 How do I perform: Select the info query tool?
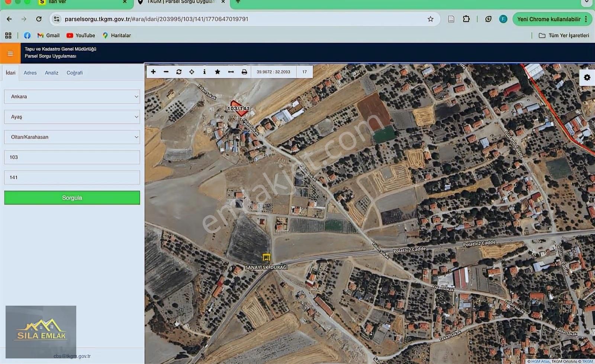[204, 72]
